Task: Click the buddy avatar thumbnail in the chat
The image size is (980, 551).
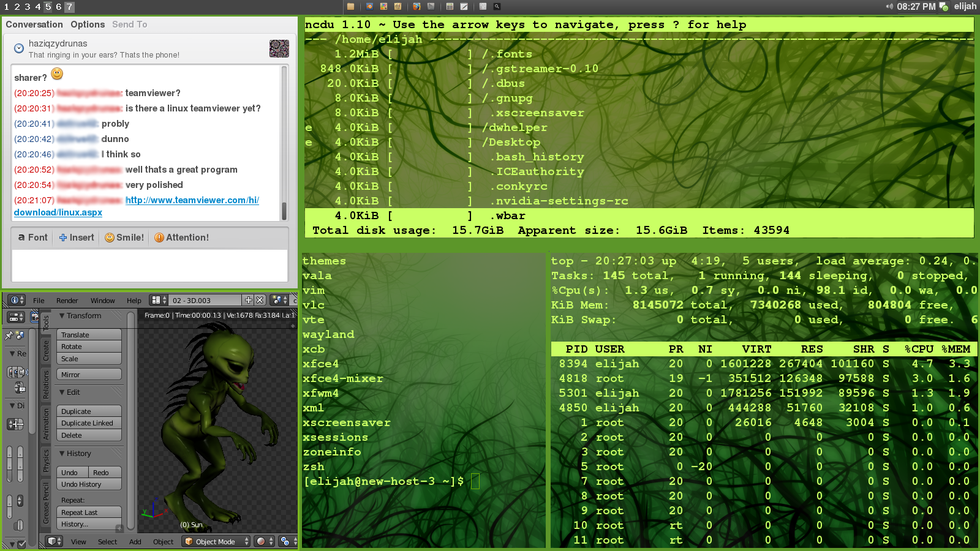Action: pyautogui.click(x=279, y=48)
